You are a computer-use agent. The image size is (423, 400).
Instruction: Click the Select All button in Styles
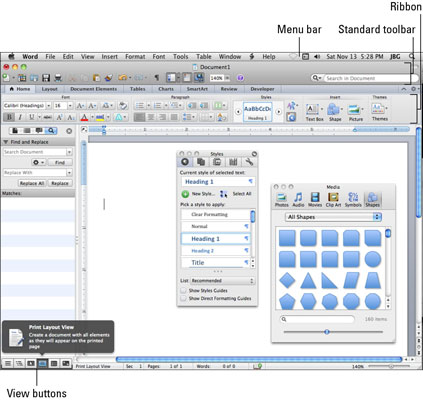(x=235, y=194)
